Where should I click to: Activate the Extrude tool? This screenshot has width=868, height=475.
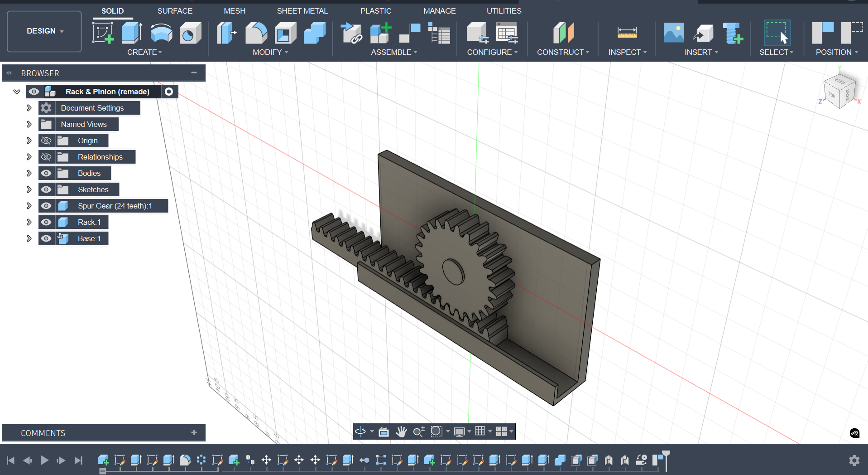(x=131, y=33)
